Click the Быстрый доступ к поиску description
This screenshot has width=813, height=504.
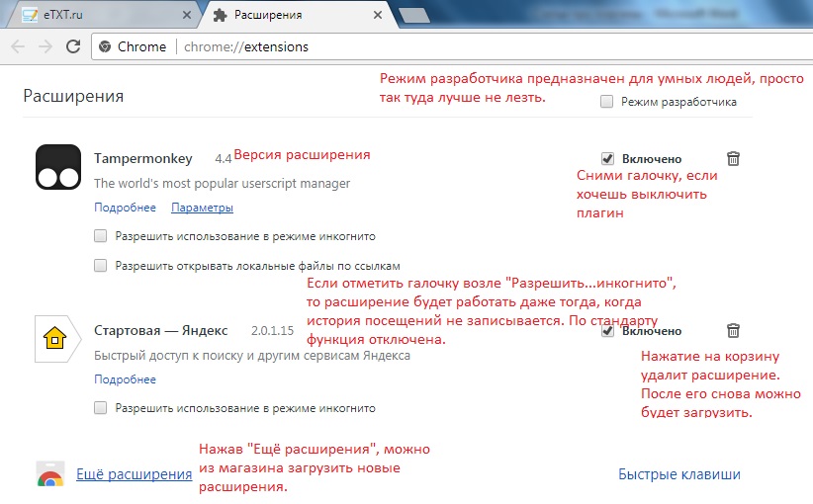(252, 356)
